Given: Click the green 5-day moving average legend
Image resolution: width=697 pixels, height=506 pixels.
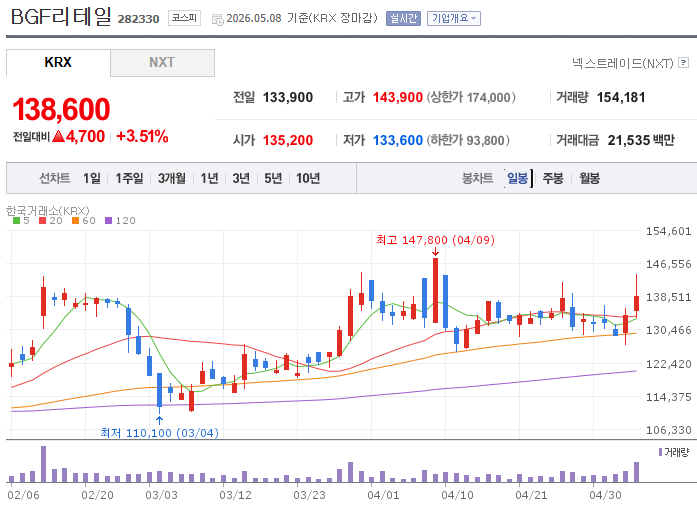Looking at the screenshot, I should click(21, 221).
